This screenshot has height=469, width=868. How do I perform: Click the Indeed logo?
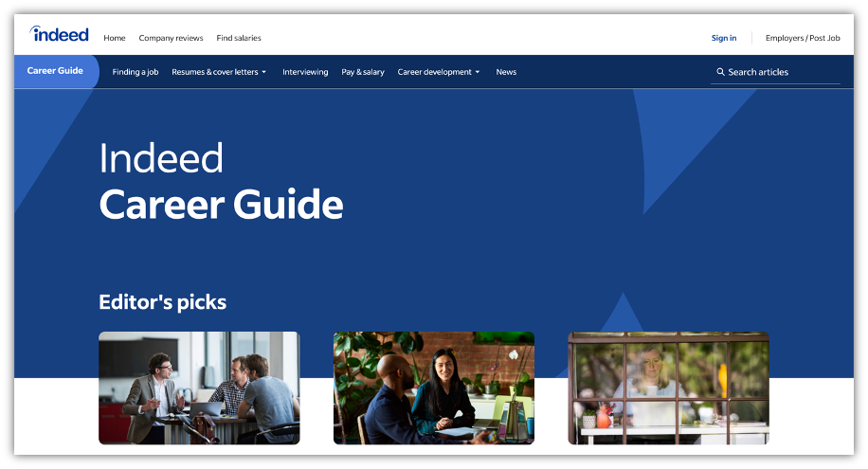pyautogui.click(x=60, y=34)
